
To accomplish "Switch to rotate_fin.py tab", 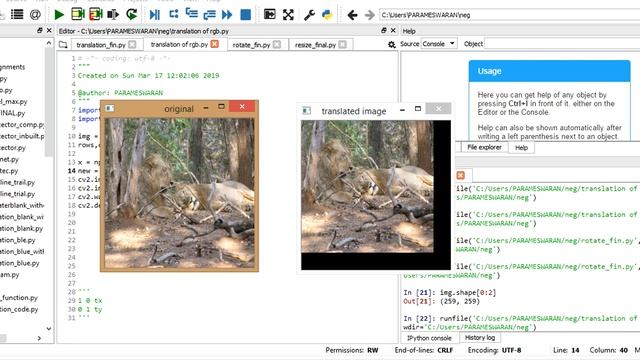I will tap(251, 45).
